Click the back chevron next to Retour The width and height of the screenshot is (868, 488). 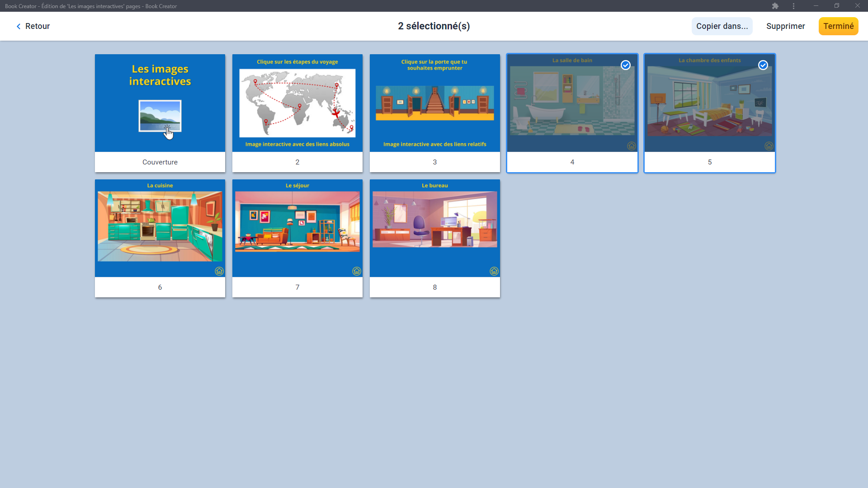pyautogui.click(x=19, y=26)
